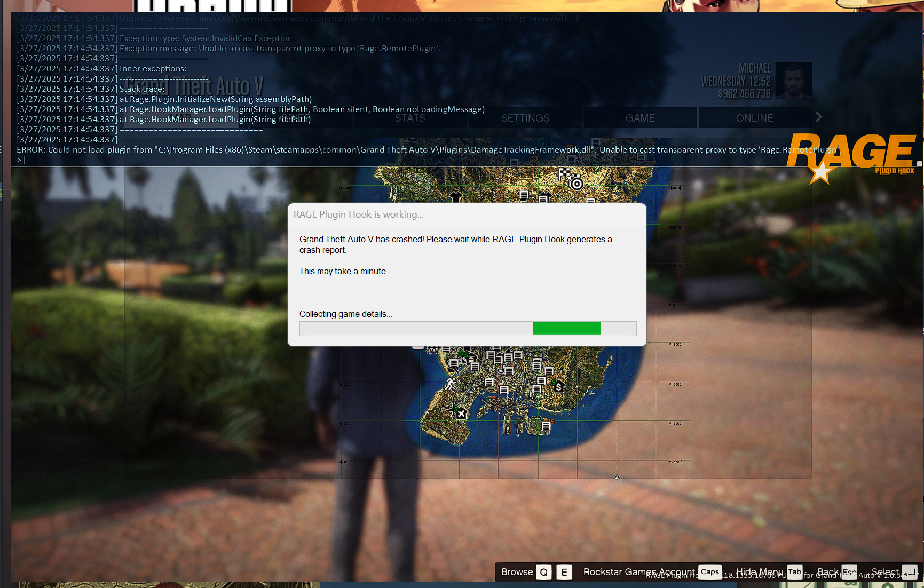This screenshot has height=588, width=924.
Task: Click the crash report progress bar
Action: point(468,329)
